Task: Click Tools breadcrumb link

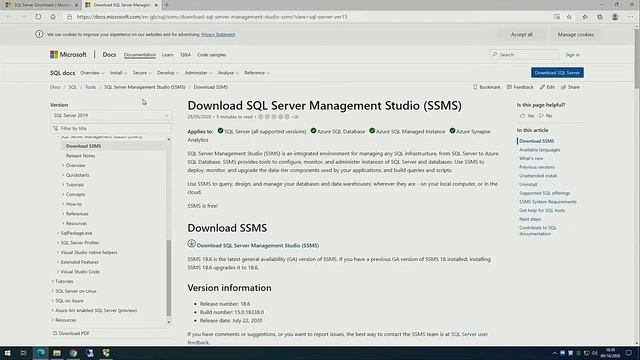Action: [90, 87]
